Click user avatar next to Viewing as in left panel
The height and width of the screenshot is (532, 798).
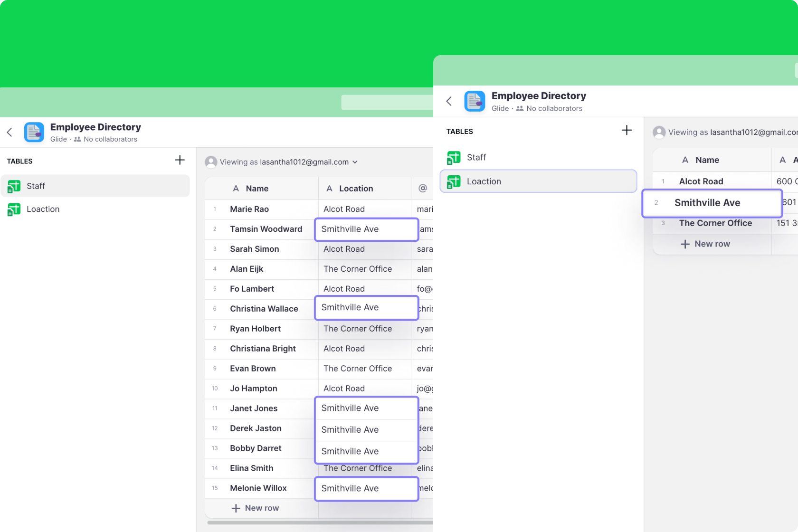coord(211,162)
